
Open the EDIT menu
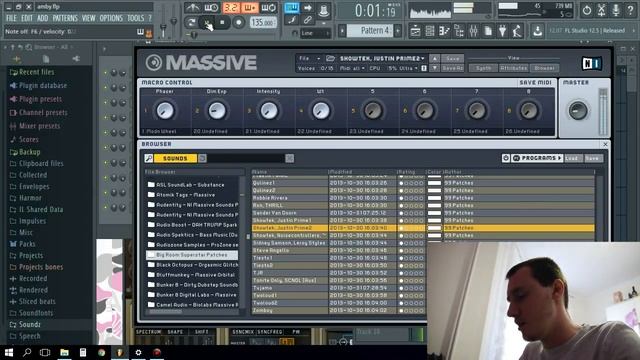tap(27, 18)
